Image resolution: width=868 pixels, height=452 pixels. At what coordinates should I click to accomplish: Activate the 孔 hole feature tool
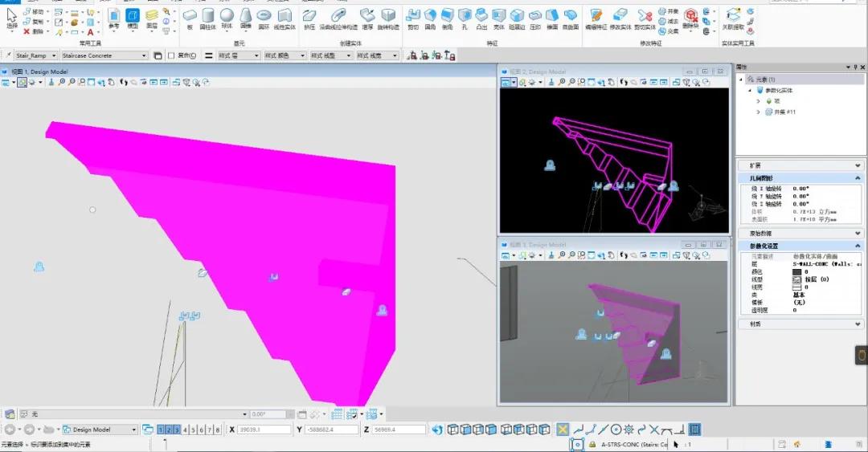click(465, 18)
